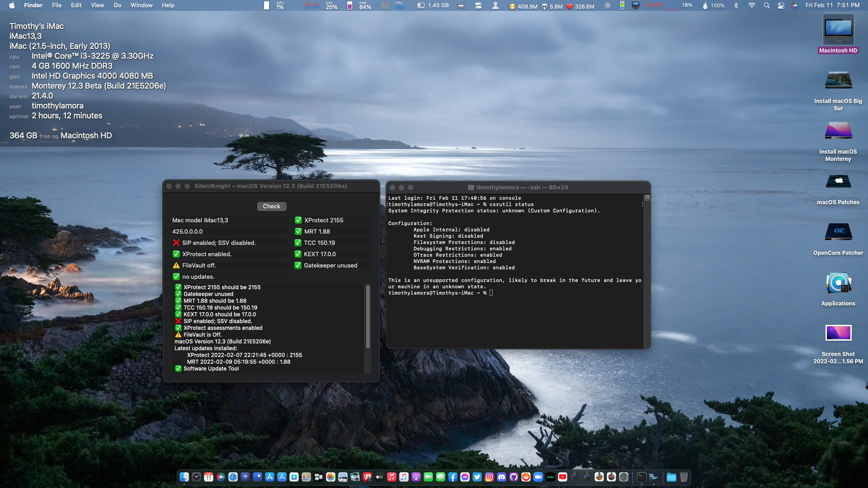The width and height of the screenshot is (868, 488).
Task: Launch Discord from the dock
Action: click(501, 477)
